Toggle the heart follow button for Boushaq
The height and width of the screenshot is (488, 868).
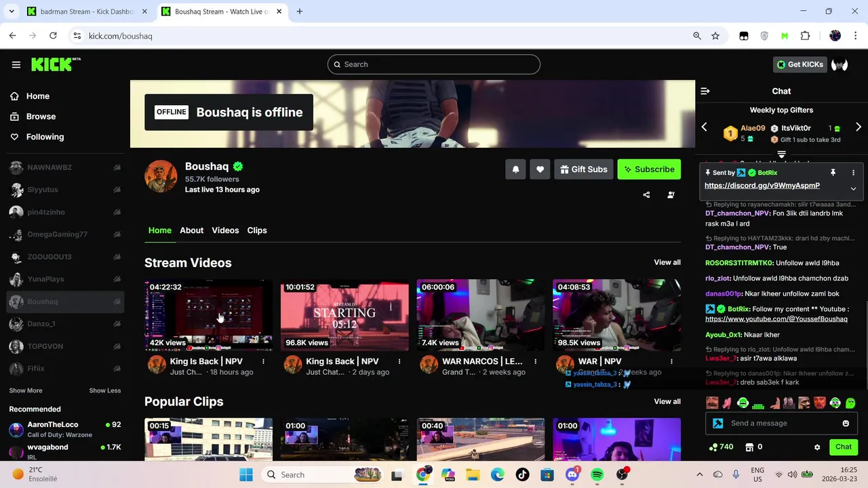tap(540, 169)
